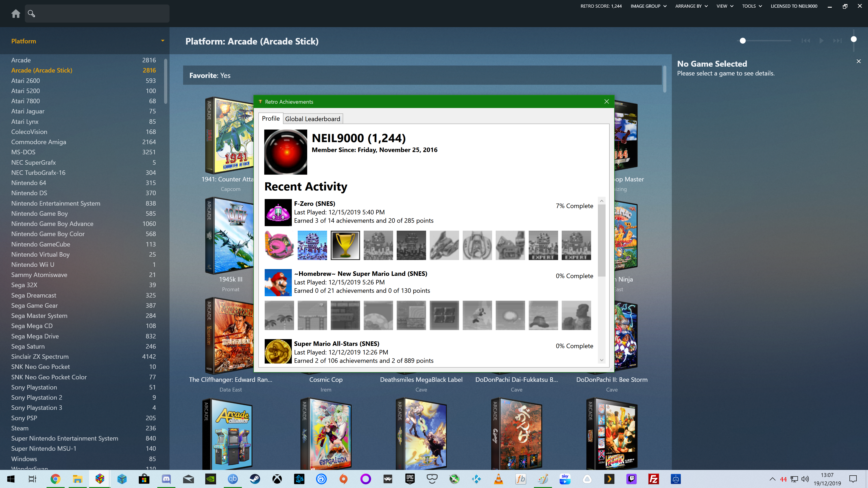
Task: Close the No Game Selected panel
Action: (x=859, y=61)
